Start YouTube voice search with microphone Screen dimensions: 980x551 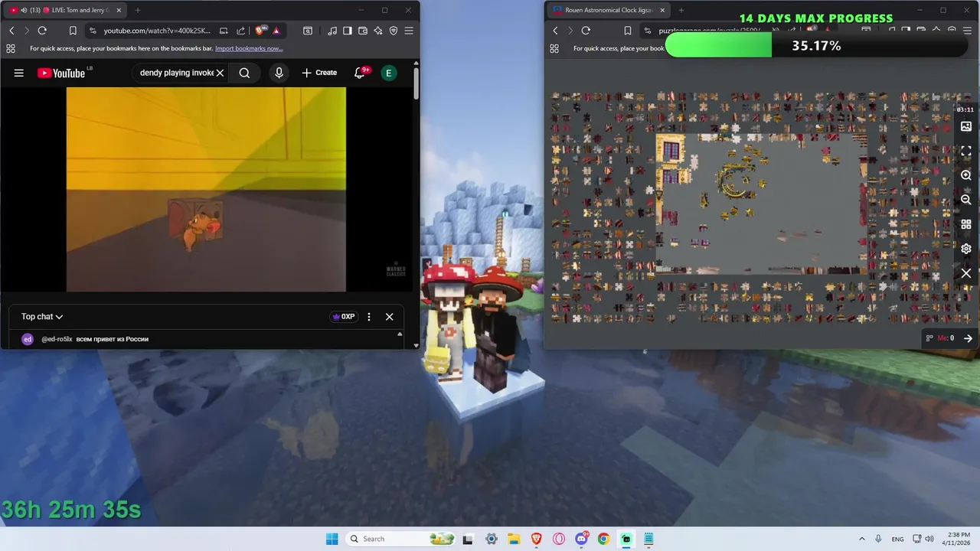pyautogui.click(x=279, y=73)
